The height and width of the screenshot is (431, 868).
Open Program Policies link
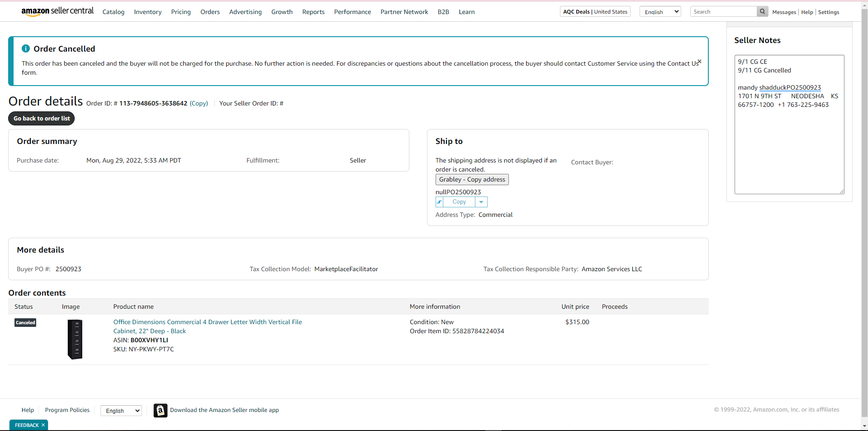(67, 410)
